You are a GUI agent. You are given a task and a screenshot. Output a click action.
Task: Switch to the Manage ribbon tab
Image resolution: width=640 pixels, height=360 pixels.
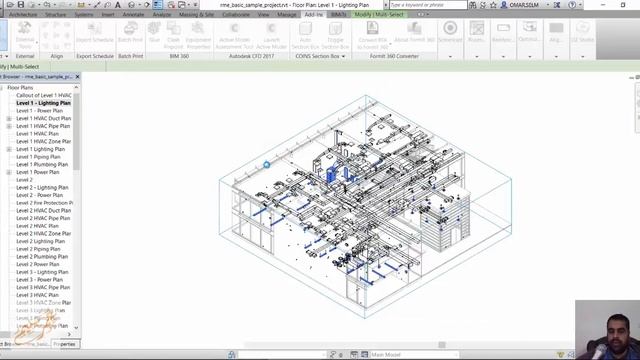pyautogui.click(x=287, y=14)
